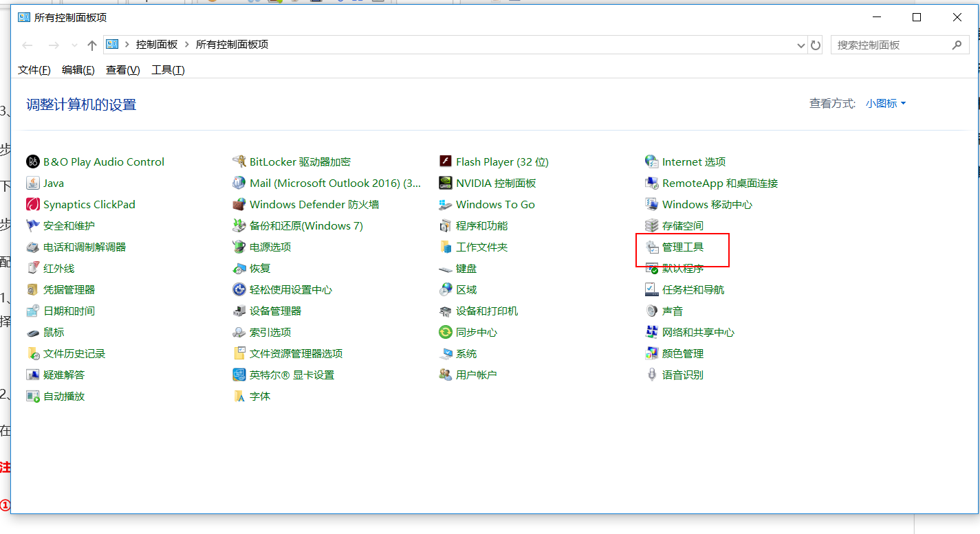This screenshot has width=980, height=534.
Task: Click the BitLocker 驱动器加密 key icon
Action: click(x=239, y=162)
